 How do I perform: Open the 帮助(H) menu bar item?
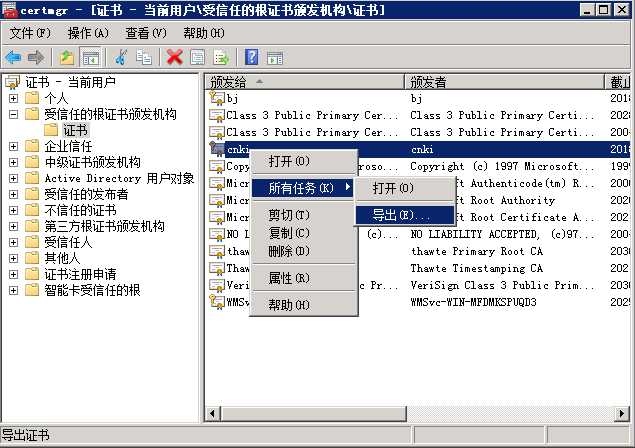click(x=204, y=33)
